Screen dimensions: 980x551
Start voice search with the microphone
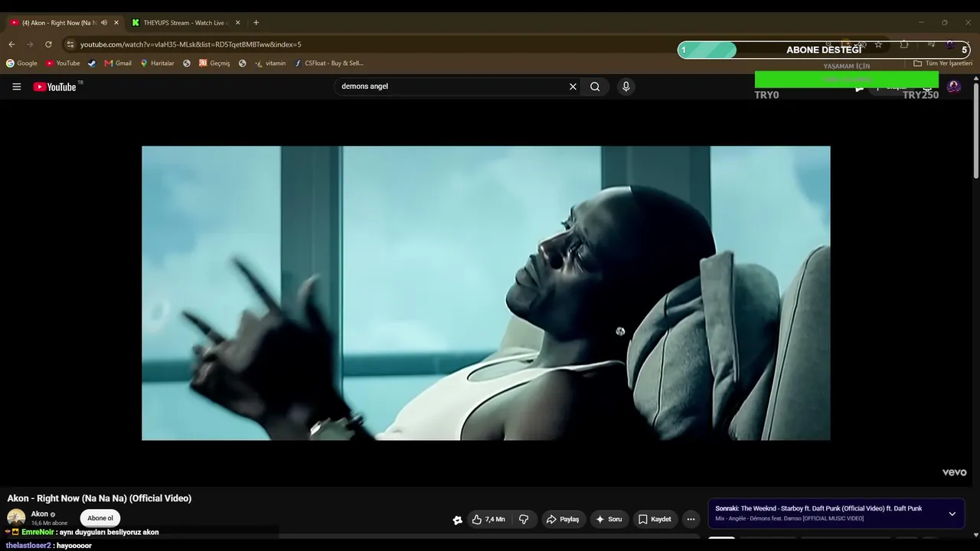coord(626,86)
